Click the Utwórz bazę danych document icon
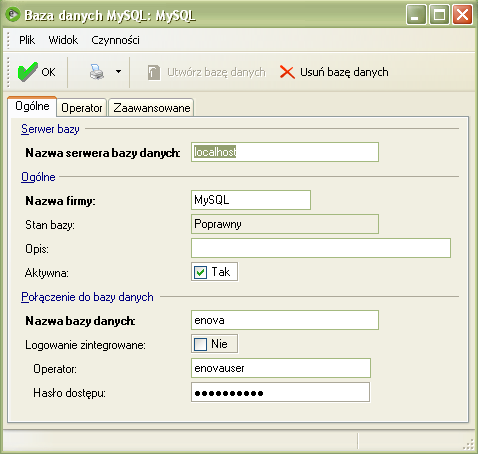 point(153,72)
